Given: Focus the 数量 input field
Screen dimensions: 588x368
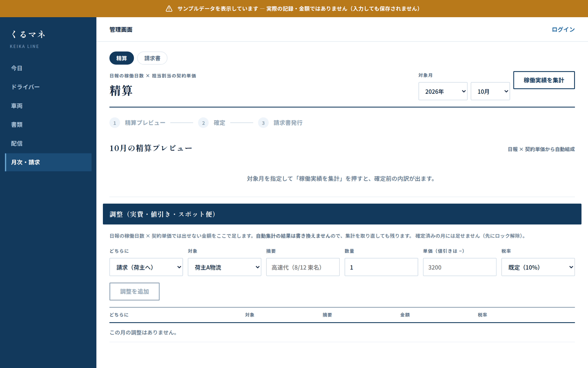Looking at the screenshot, I should 381,267.
